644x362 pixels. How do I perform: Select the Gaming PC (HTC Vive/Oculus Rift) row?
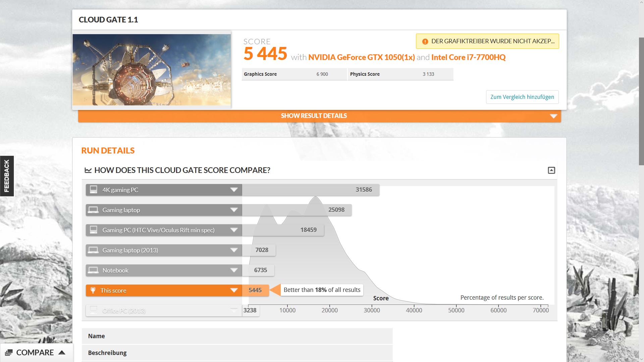pyautogui.click(x=158, y=230)
